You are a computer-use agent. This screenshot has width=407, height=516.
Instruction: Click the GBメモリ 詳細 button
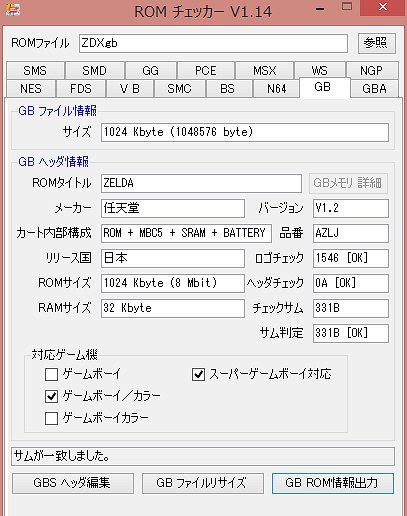[348, 183]
